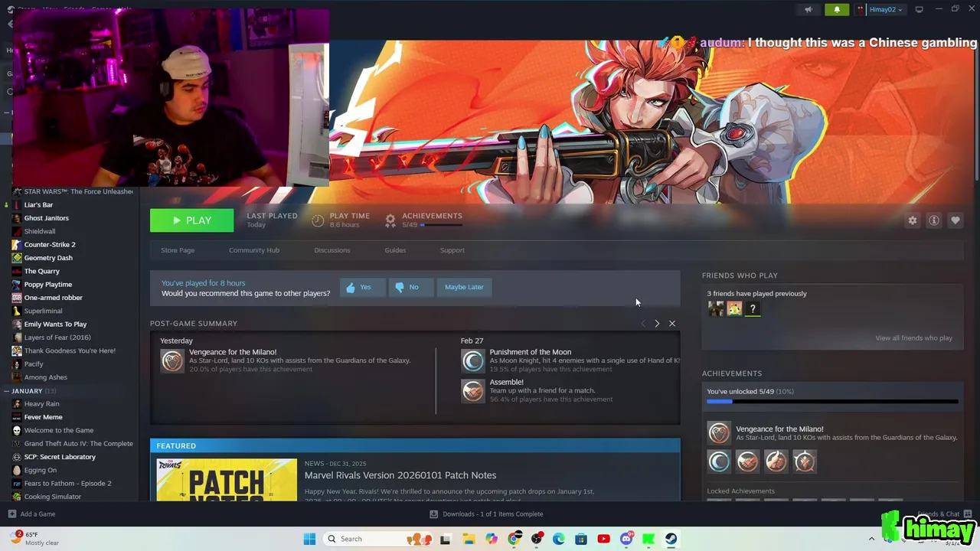The height and width of the screenshot is (551, 980).
Task: Click Big Picture mode monitor icon
Action: pos(919,9)
